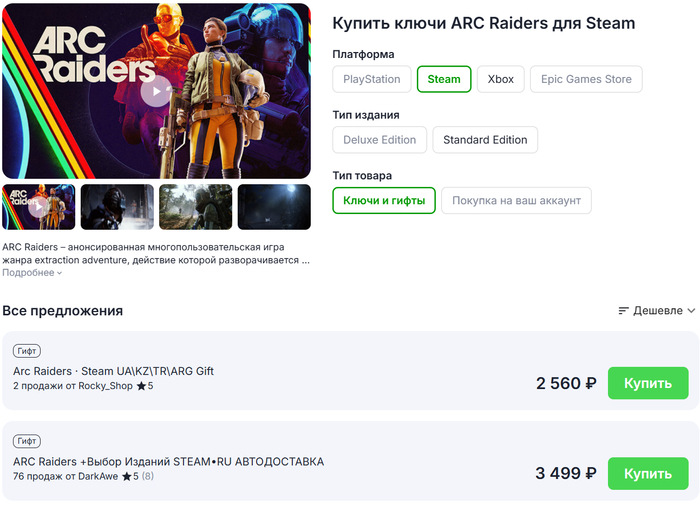Select the Steam platform option

[444, 79]
